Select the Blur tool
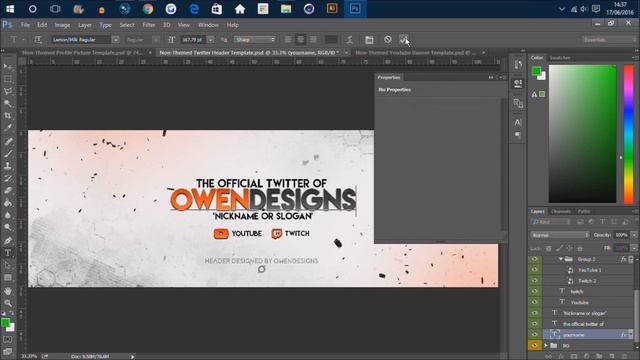The image size is (640, 360). pyautogui.click(x=8, y=215)
